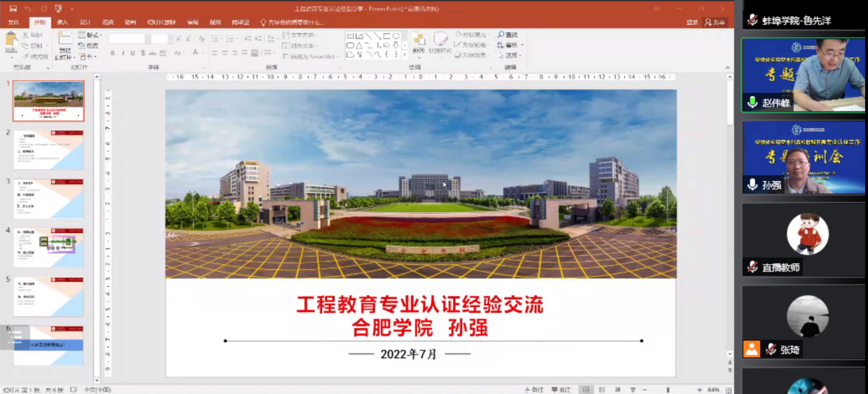Switch to slide sorter view icon

(x=602, y=389)
